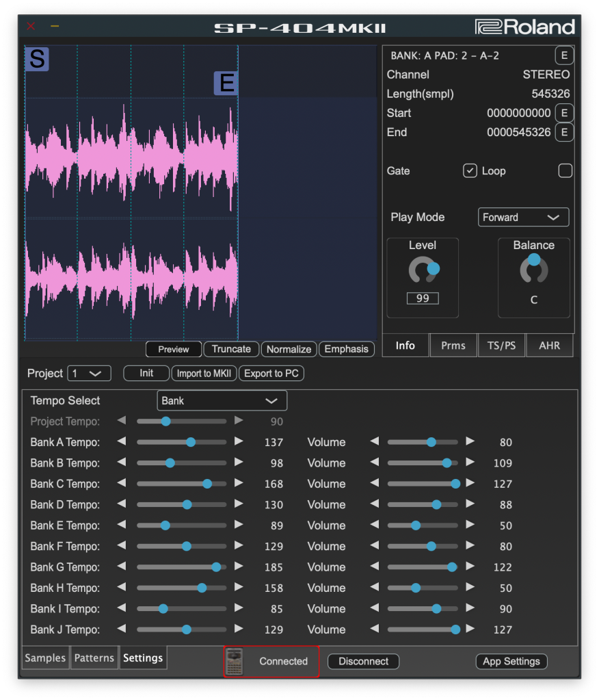Expand the Tempo Select Bank dropdown
Image resolution: width=599 pixels, height=700 pixels.
(x=222, y=401)
